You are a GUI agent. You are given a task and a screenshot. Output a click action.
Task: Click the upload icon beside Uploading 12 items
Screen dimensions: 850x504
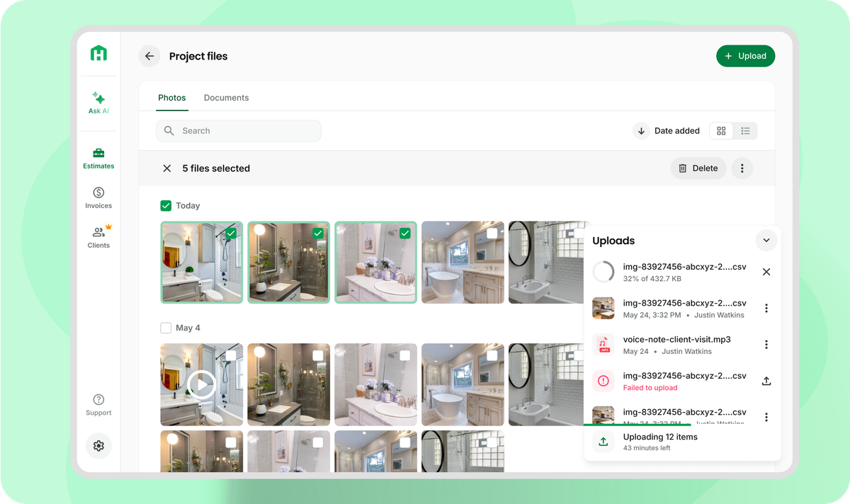pos(603,442)
